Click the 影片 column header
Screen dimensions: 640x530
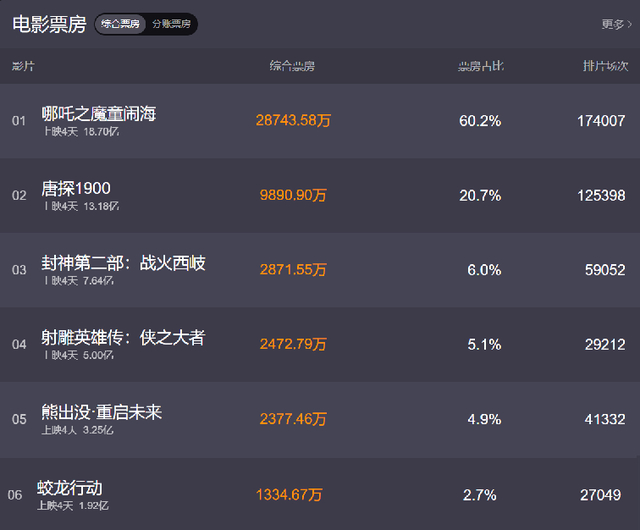[x=22, y=66]
